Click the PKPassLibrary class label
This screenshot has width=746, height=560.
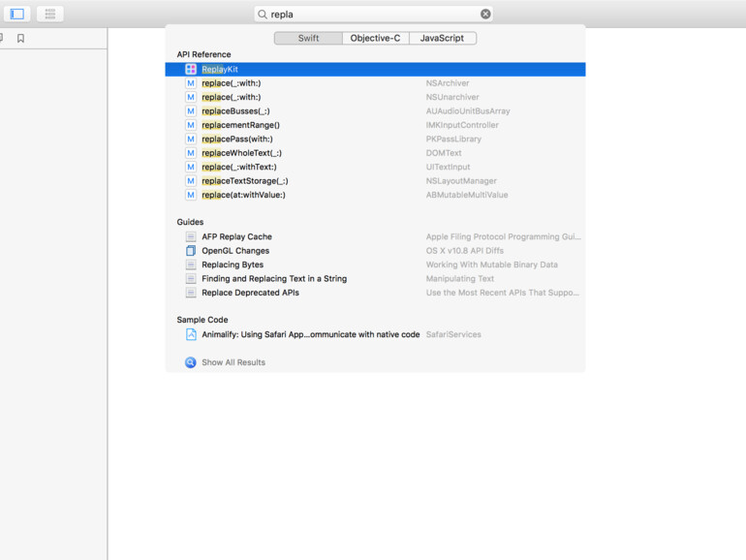[453, 139]
